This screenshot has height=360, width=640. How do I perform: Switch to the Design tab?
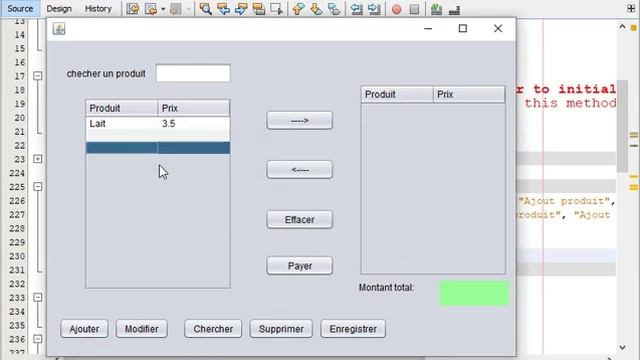pos(59,9)
